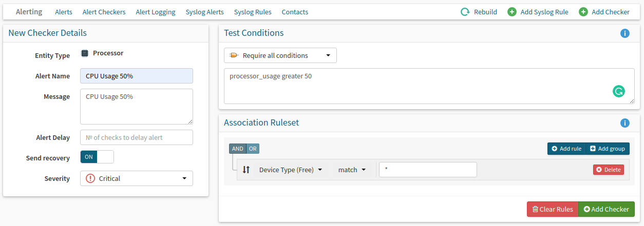Click the Association Ruleset info icon
Viewport: 644px width, 226px height.
[x=625, y=123]
